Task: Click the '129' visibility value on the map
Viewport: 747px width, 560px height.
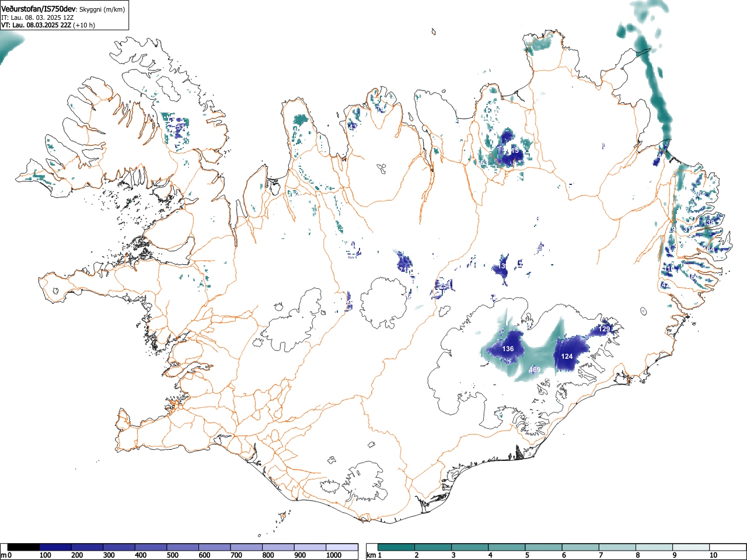Action: pos(604,330)
